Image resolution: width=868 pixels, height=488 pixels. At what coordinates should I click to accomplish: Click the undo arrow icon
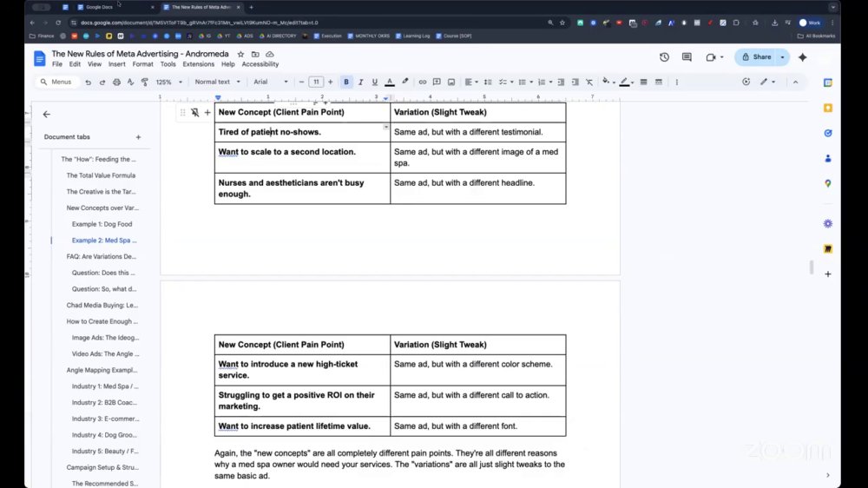click(x=88, y=82)
